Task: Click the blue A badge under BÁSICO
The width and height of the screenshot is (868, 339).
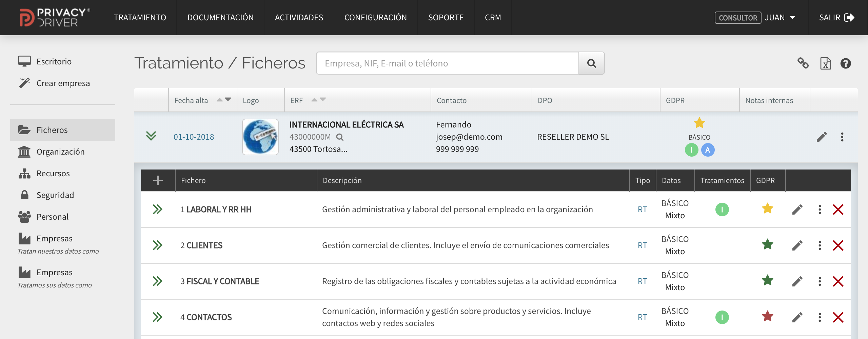Action: pyautogui.click(x=708, y=150)
